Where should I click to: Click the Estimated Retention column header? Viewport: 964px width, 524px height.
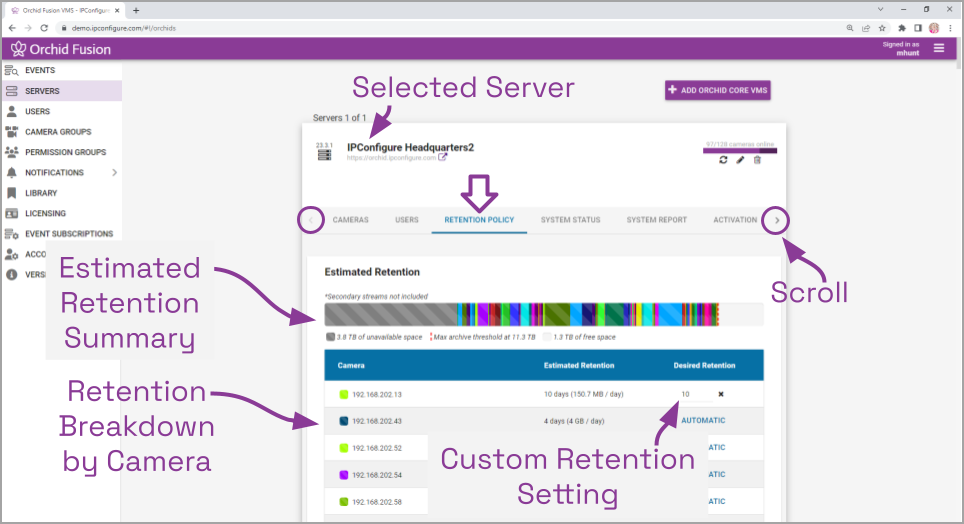point(579,365)
